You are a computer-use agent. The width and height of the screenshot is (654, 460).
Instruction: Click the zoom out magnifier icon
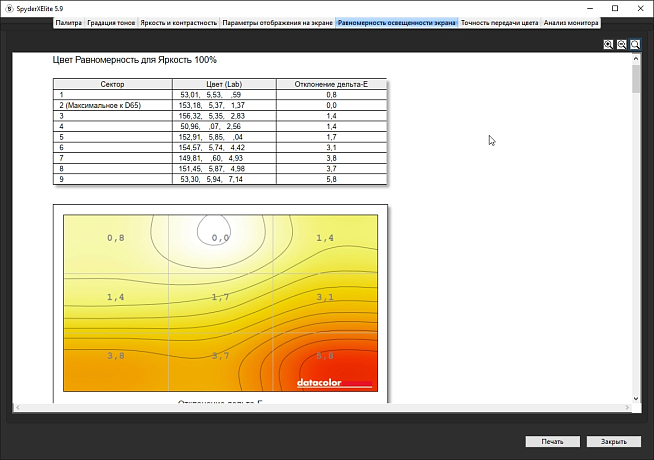621,45
